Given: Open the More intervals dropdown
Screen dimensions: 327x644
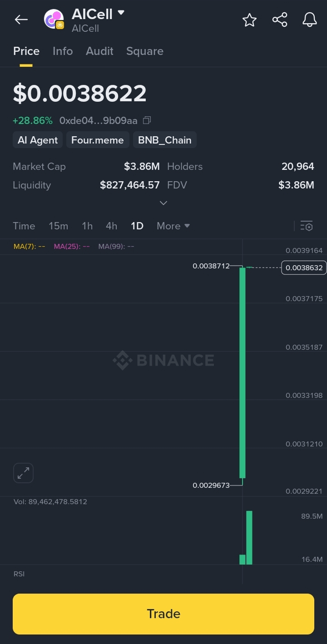Looking at the screenshot, I should pos(173,226).
